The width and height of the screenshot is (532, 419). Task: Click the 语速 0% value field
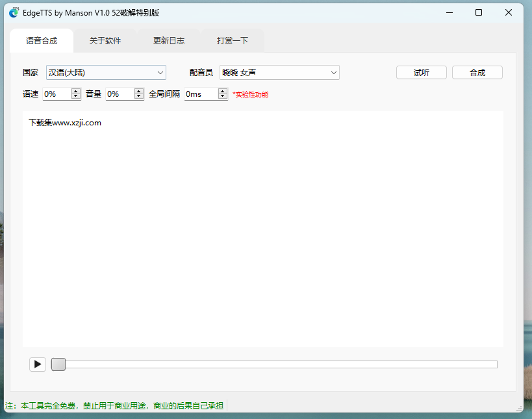57,94
